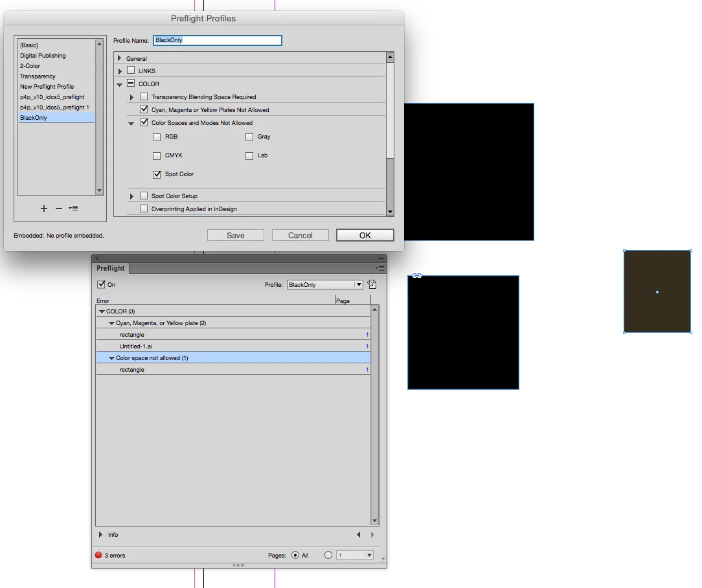702x588 pixels.
Task: Select the All pages radio button
Action: (295, 555)
